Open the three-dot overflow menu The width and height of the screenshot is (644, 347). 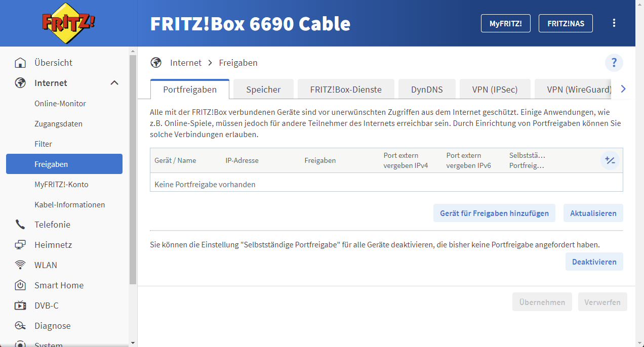[x=614, y=23]
